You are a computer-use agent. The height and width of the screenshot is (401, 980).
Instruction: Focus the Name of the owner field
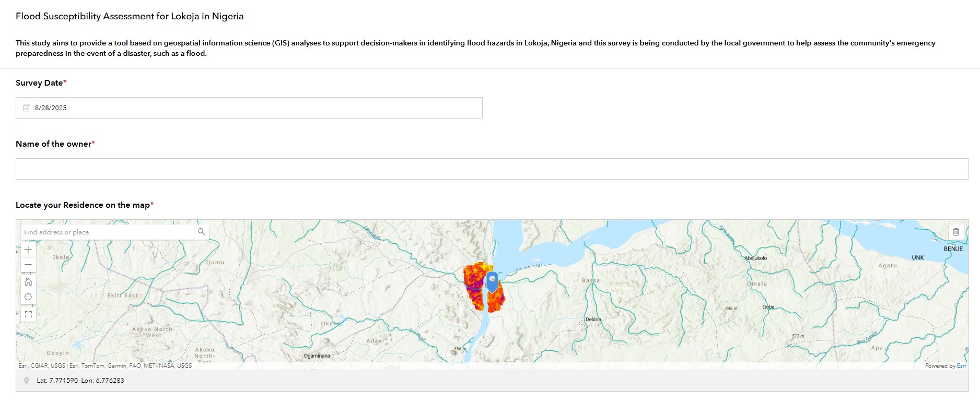coord(492,169)
